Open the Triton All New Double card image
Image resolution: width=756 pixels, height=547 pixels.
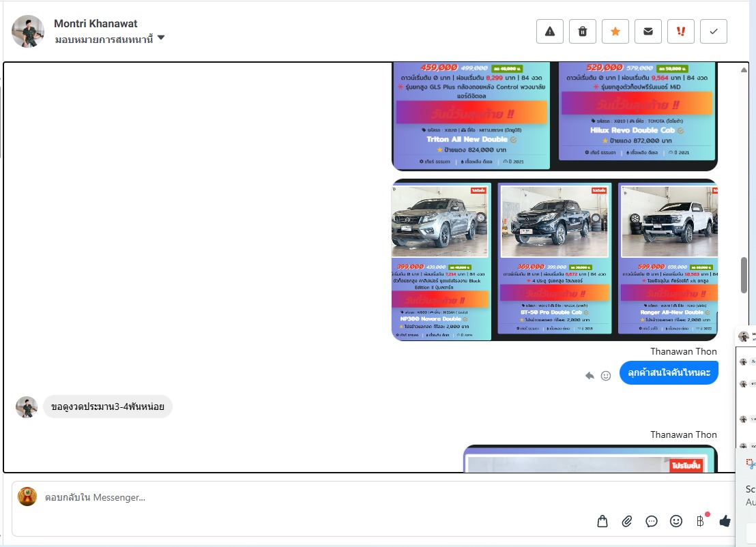(471, 116)
